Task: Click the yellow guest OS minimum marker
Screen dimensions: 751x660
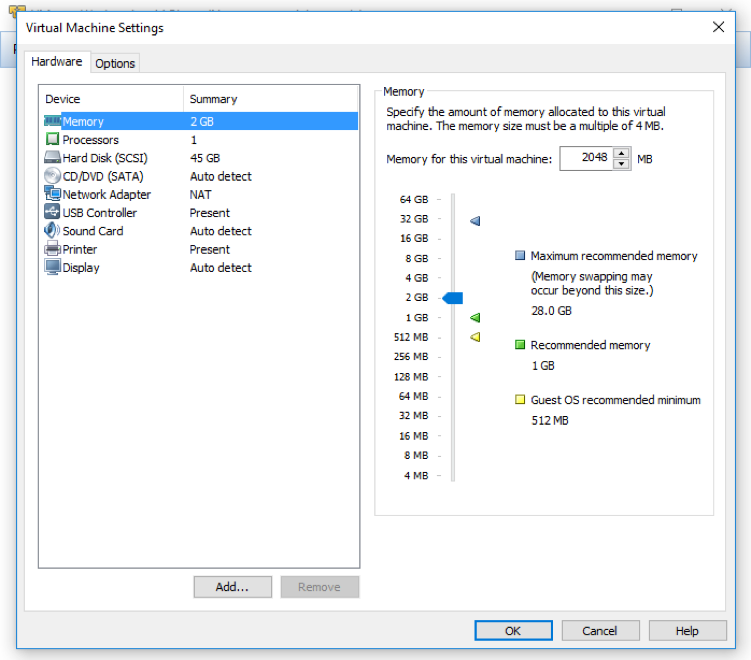Action: point(475,337)
